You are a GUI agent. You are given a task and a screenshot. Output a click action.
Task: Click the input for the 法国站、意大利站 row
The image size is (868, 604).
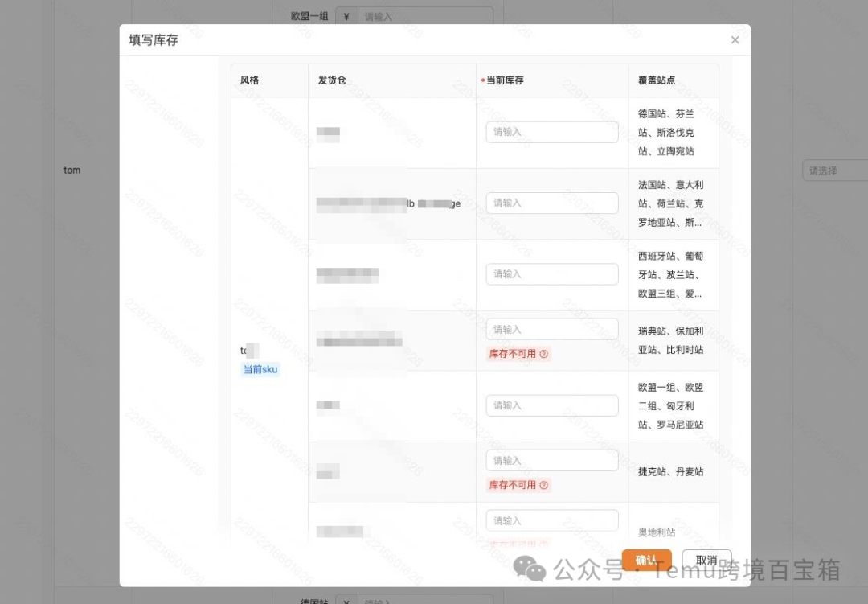(551, 203)
